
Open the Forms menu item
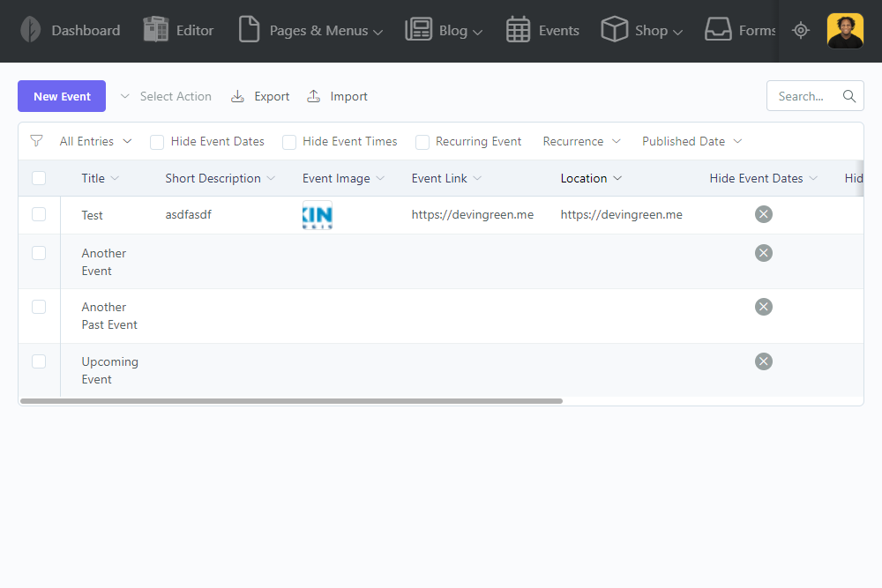pyautogui.click(x=757, y=30)
